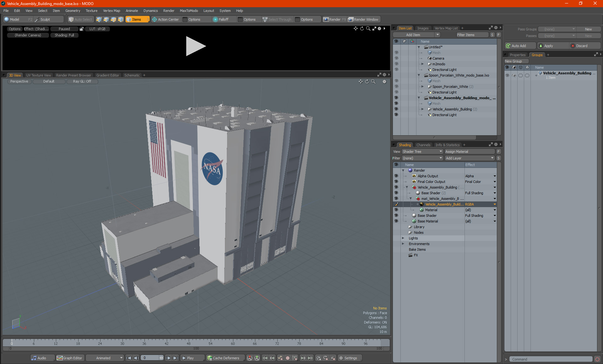This screenshot has height=364, width=603.
Task: Switch to the Channels tab
Action: pos(423,145)
